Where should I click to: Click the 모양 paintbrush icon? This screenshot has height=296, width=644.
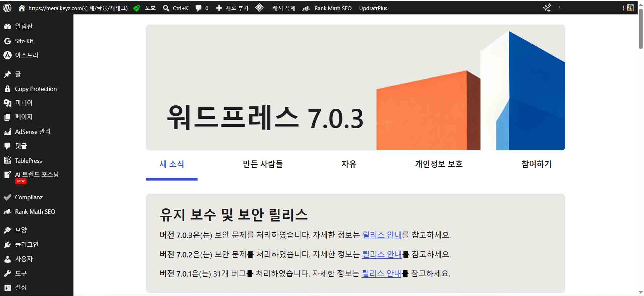pyautogui.click(x=7, y=230)
